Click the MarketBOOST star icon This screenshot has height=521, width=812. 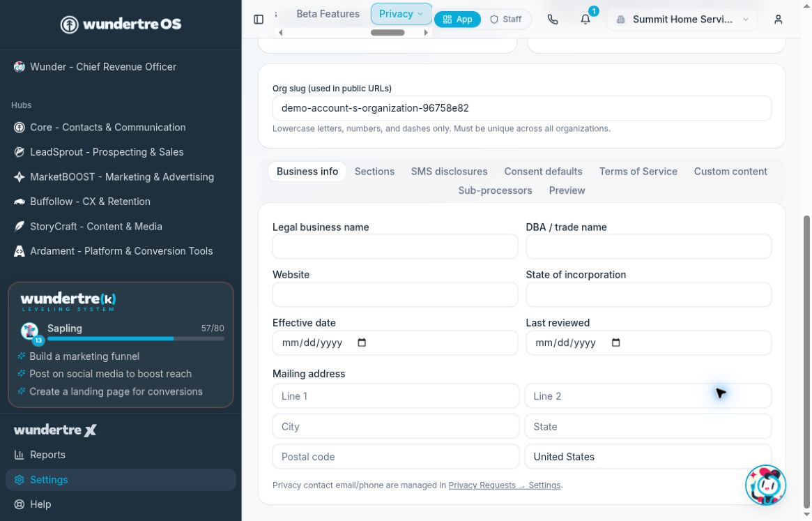click(x=19, y=176)
